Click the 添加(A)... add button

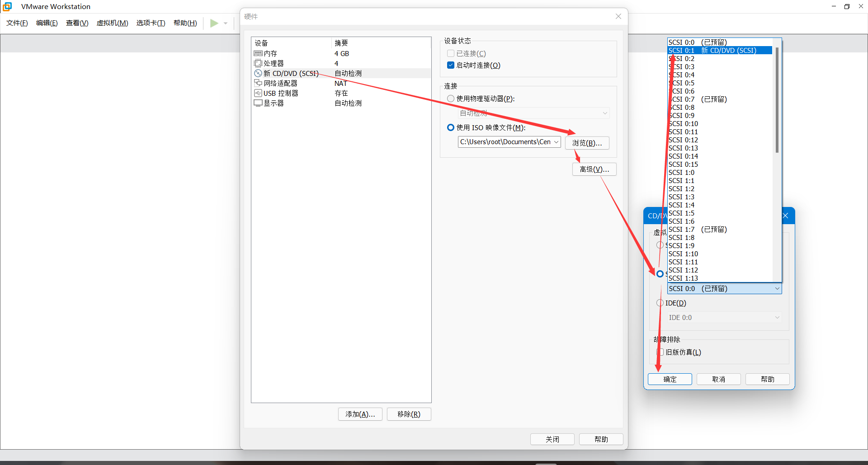(360, 414)
